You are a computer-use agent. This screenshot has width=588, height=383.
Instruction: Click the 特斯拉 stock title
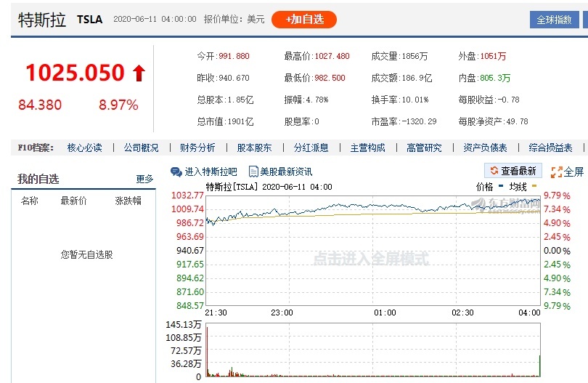pos(42,20)
